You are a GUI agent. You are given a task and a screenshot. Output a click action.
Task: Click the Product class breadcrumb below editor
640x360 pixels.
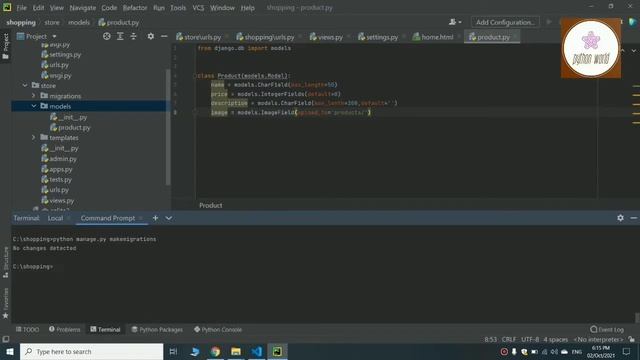click(211, 205)
